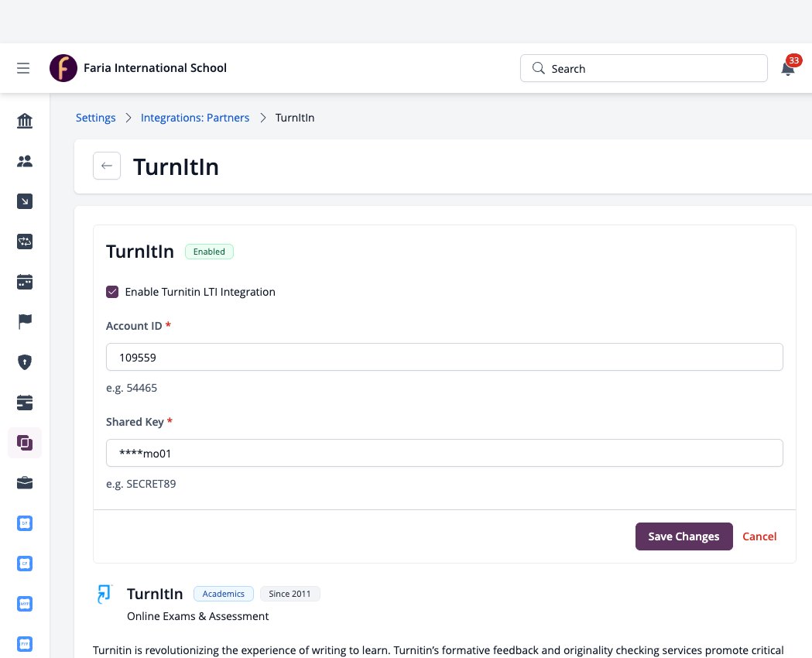Click the TurnItIn breadcrumb text
Image resolution: width=812 pixels, height=658 pixels.
(x=295, y=118)
